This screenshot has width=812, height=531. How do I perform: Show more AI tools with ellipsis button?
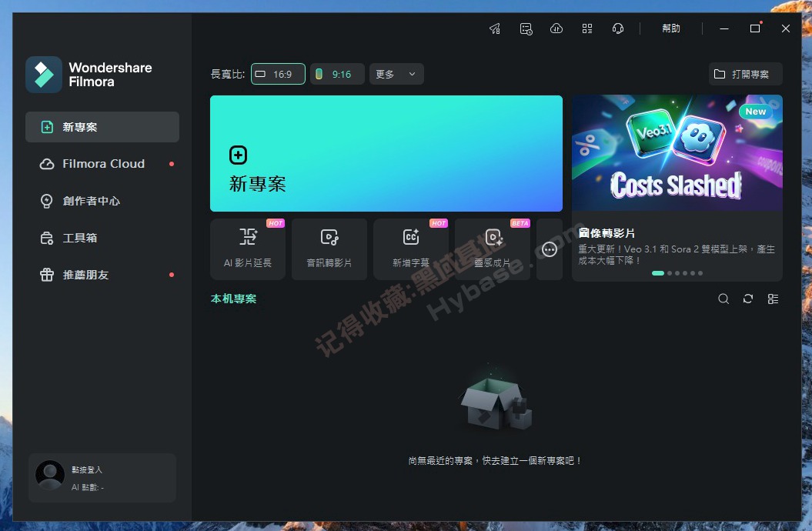coord(550,249)
